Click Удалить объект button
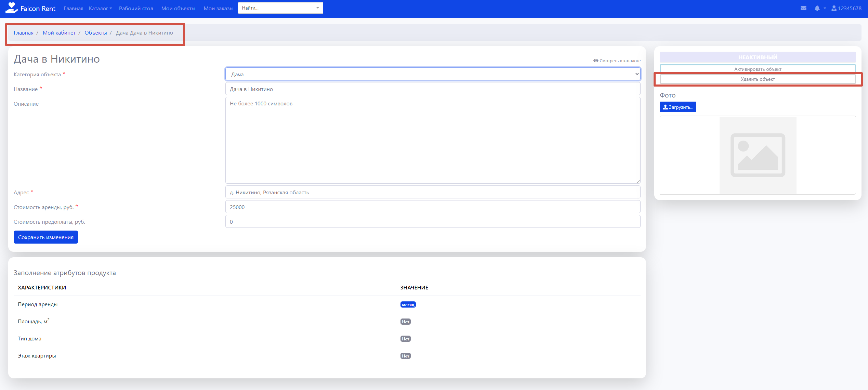868x390 pixels. pos(757,79)
